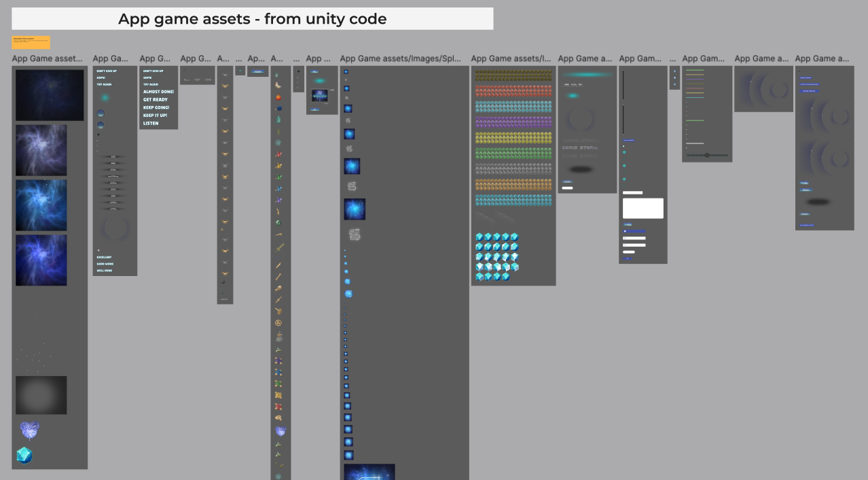Click the EXCELLENT text label
The height and width of the screenshot is (480, 868).
click(x=104, y=257)
